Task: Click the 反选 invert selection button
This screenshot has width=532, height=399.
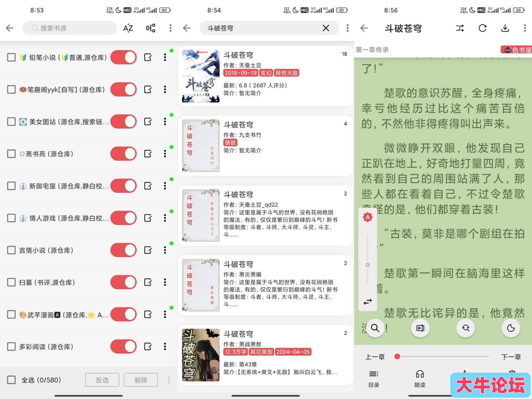Action: pyautogui.click(x=102, y=380)
